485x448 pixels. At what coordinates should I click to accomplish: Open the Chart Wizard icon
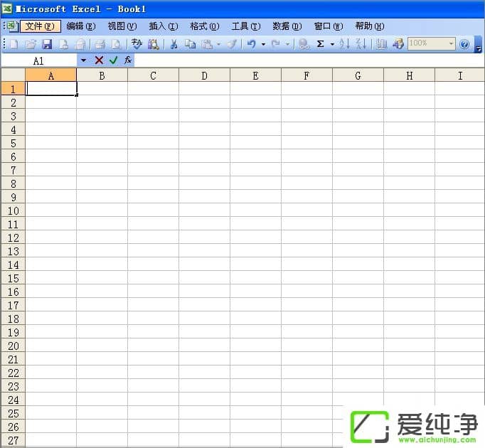click(x=381, y=44)
